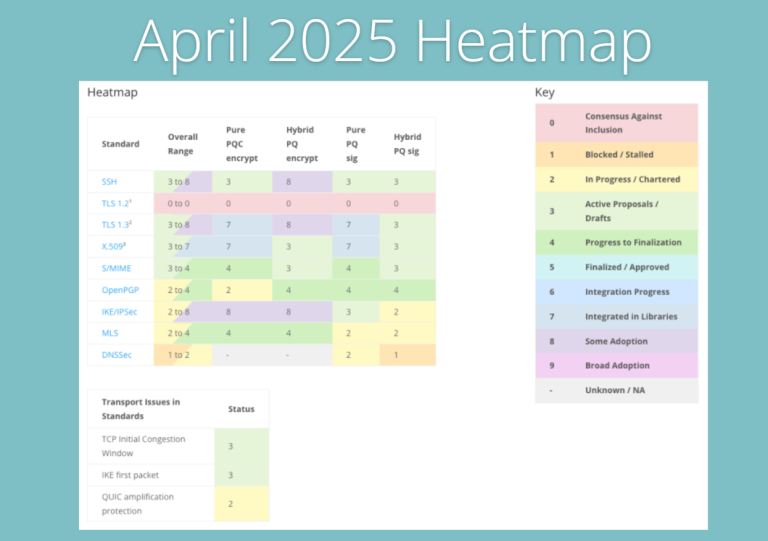Open the TLS 1.3 link
This screenshot has width=768, height=541.
[x=118, y=225]
